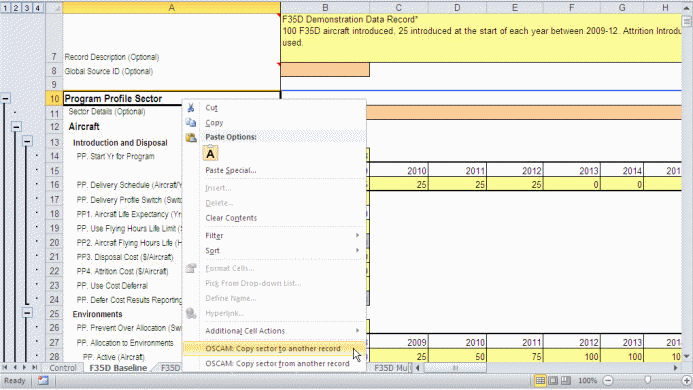Select the F35D Baseline sheet tab

[x=118, y=367]
